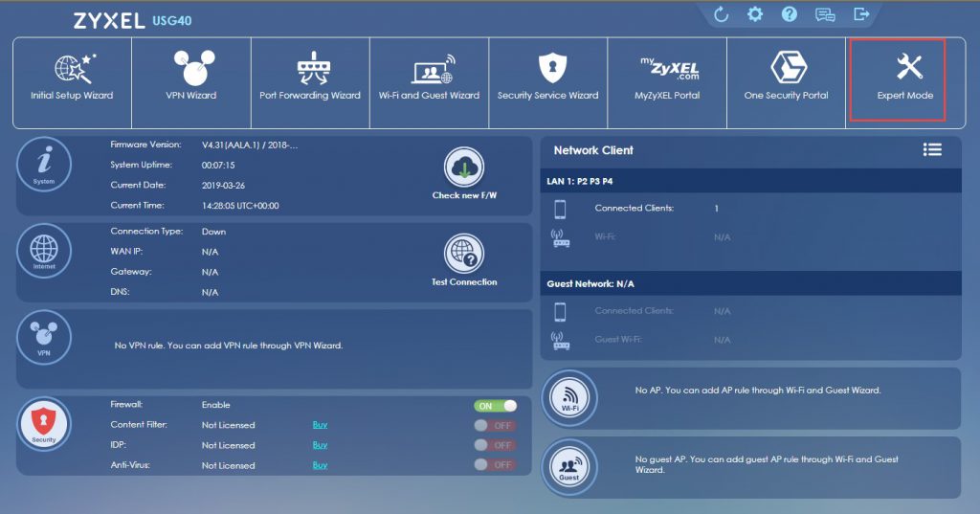Click the Current Time 14:28:05 value
Viewport: 980px width, 514px height.
pyautogui.click(x=240, y=206)
